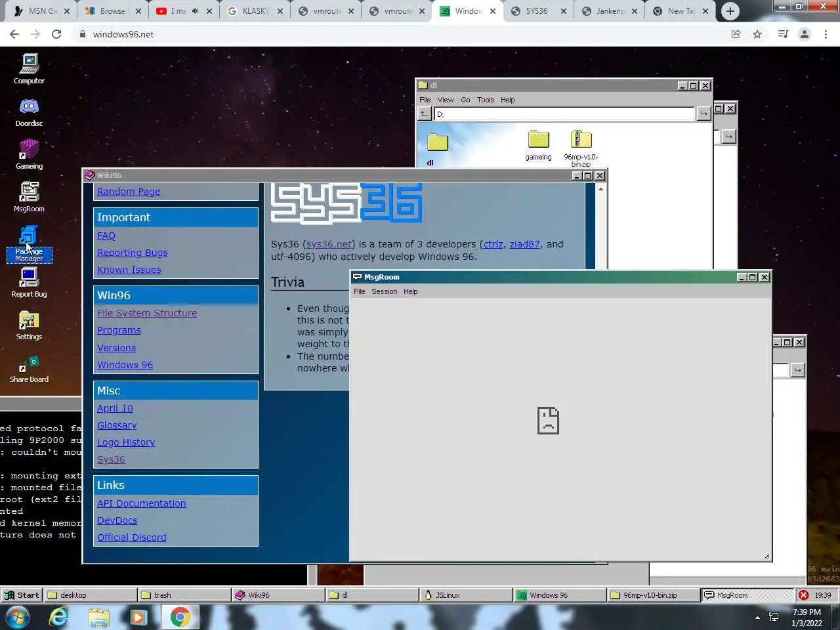The width and height of the screenshot is (840, 630).
Task: Switch to 96mp-v1.0-bin.zip taskbar entry
Action: [653, 595]
